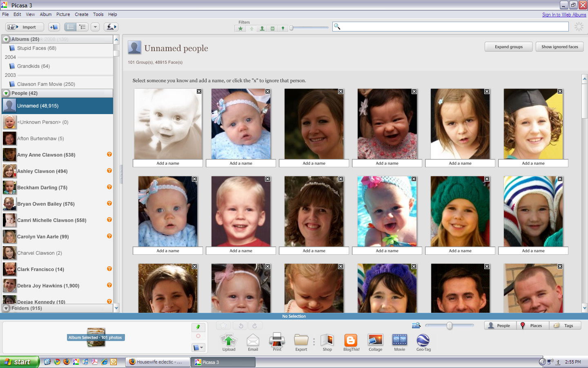Image resolution: width=588 pixels, height=368 pixels.
Task: Toggle the uploaded photos filter arrow
Action: point(252,28)
